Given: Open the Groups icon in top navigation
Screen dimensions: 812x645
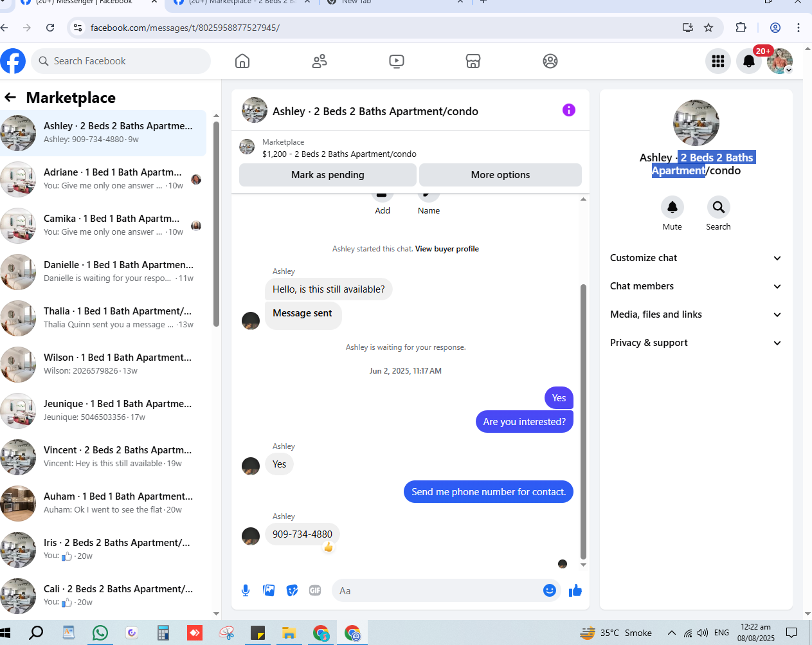Looking at the screenshot, I should 550,61.
